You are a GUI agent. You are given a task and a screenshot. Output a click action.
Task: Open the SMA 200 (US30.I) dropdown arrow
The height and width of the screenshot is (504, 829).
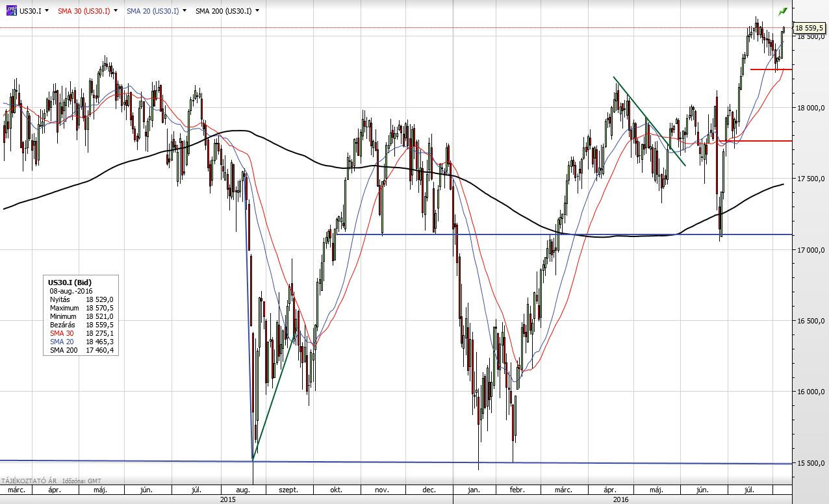click(x=257, y=11)
